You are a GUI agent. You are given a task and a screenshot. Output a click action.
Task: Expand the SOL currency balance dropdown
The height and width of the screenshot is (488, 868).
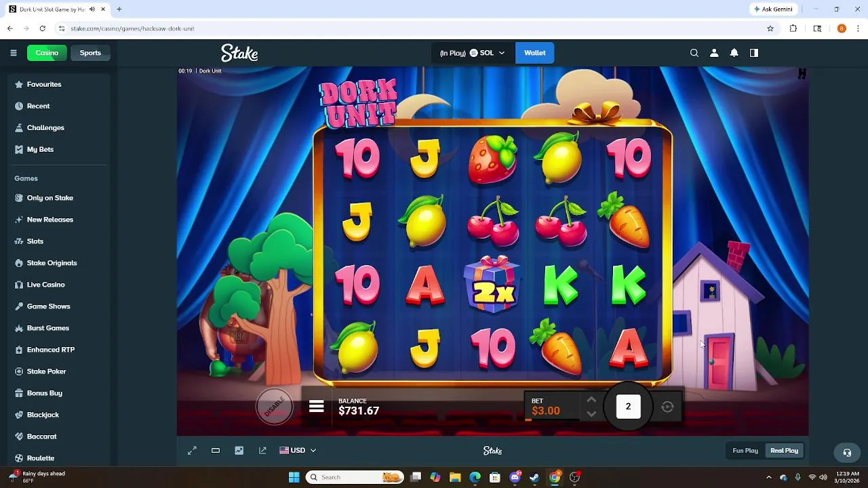click(x=472, y=53)
